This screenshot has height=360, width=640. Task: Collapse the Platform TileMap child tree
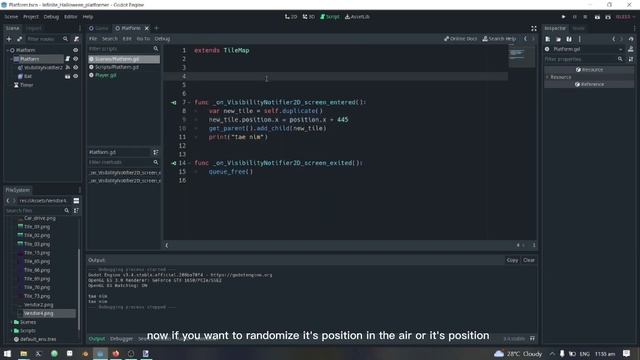(11, 59)
